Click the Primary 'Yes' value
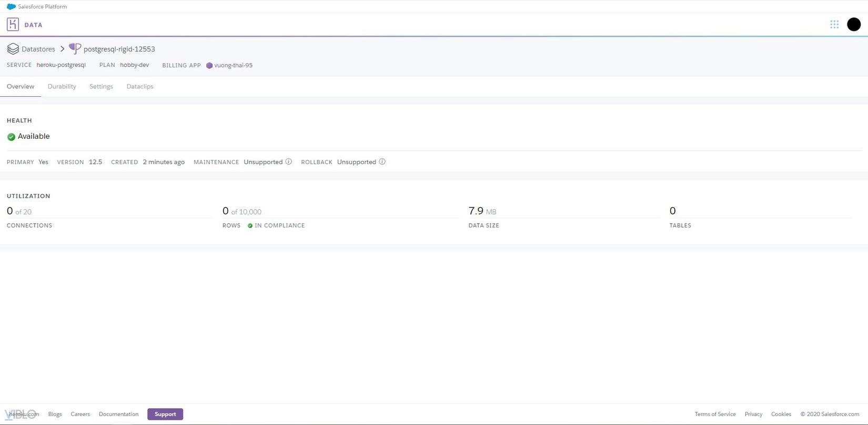The image size is (868, 425). pos(43,162)
